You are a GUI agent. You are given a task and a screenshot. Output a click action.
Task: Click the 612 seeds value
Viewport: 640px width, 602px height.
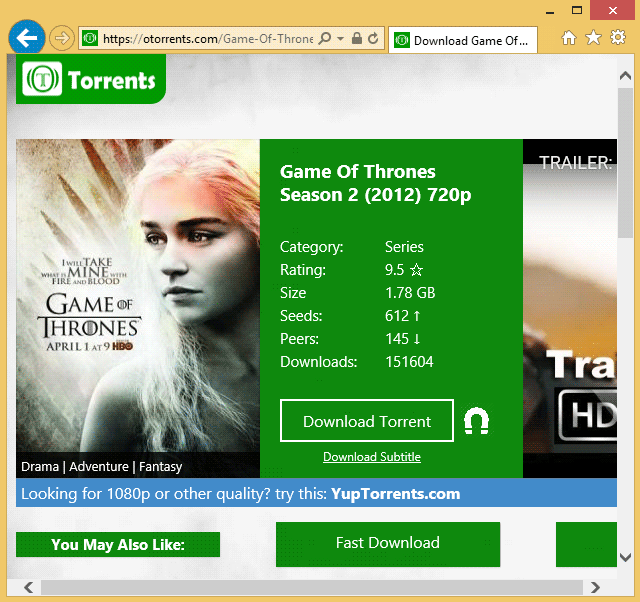click(397, 316)
